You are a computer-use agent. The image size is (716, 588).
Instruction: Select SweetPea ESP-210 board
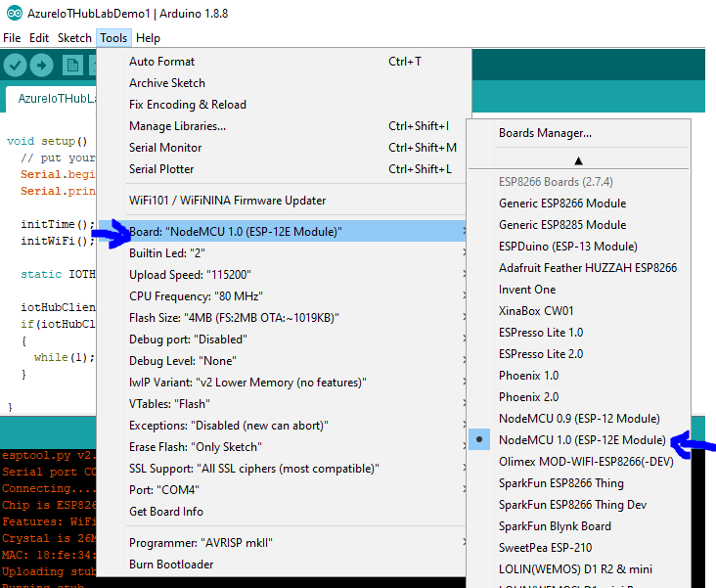click(x=578, y=547)
